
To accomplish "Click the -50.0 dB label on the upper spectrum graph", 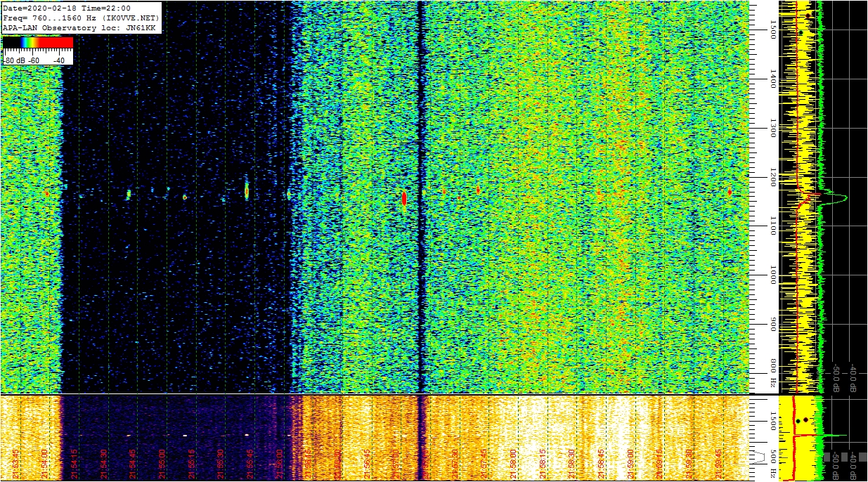I will (837, 377).
